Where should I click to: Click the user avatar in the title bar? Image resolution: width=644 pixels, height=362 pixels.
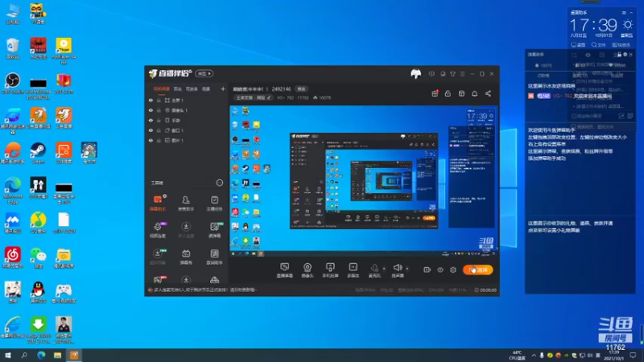pyautogui.click(x=415, y=74)
